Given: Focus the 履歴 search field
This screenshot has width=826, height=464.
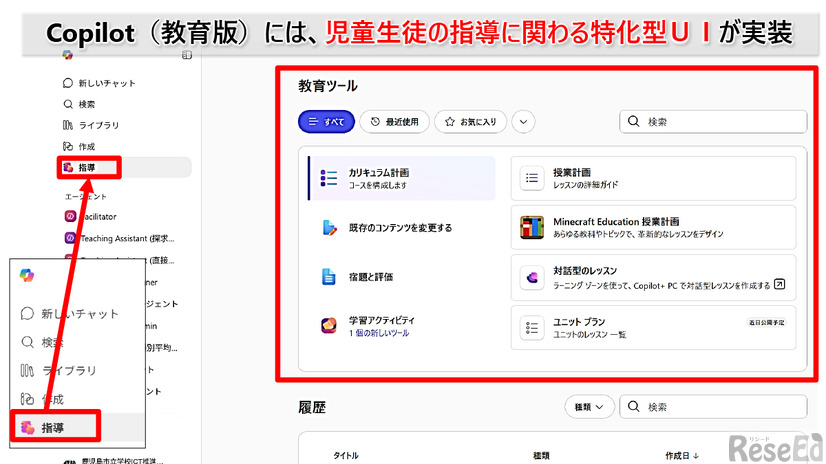Looking at the screenshot, I should point(713,407).
